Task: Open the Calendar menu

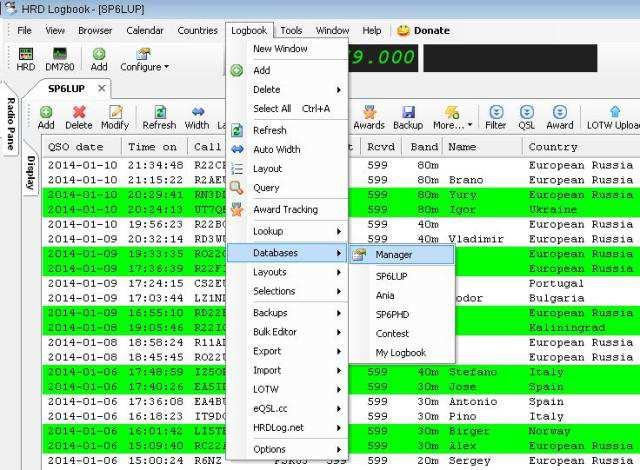Action: (144, 31)
